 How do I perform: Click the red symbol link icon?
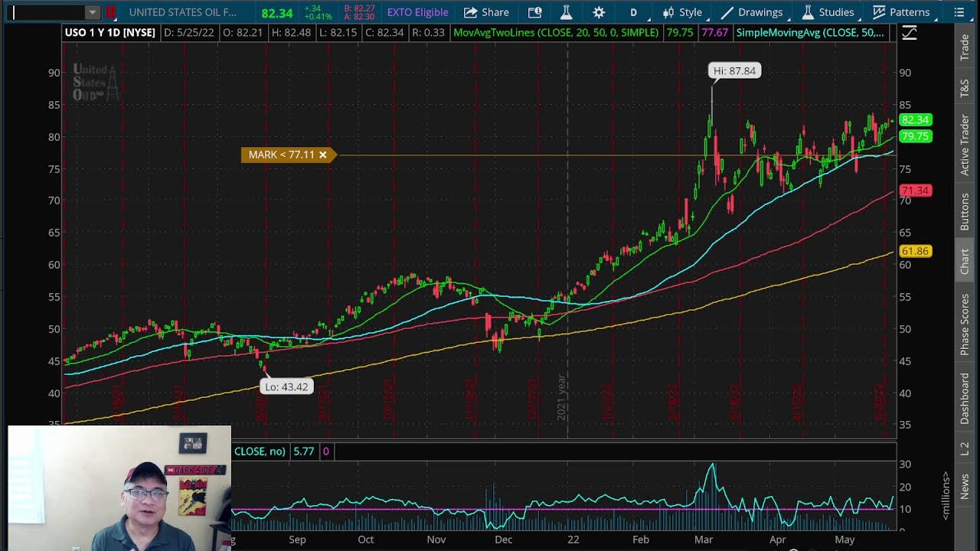tap(111, 12)
